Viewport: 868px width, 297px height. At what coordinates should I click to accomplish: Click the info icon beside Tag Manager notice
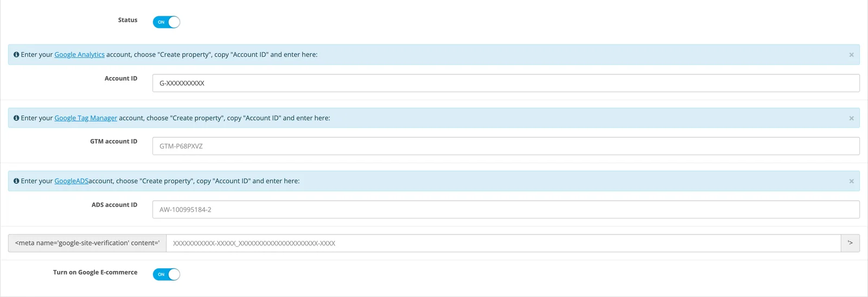tap(16, 118)
